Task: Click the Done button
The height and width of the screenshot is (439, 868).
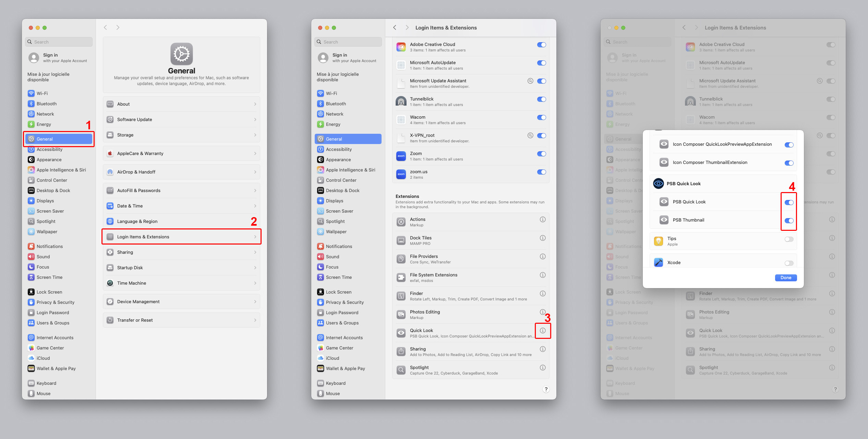Action: tap(785, 278)
